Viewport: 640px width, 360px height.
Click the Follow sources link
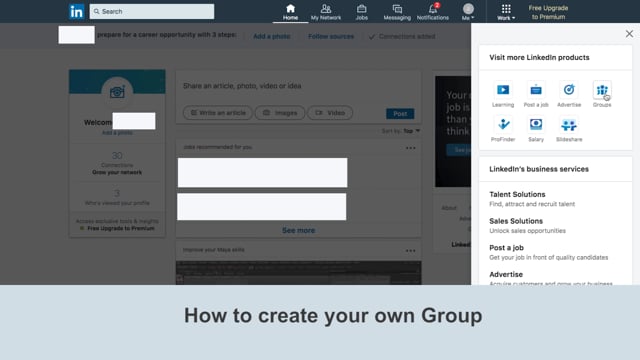point(331,36)
